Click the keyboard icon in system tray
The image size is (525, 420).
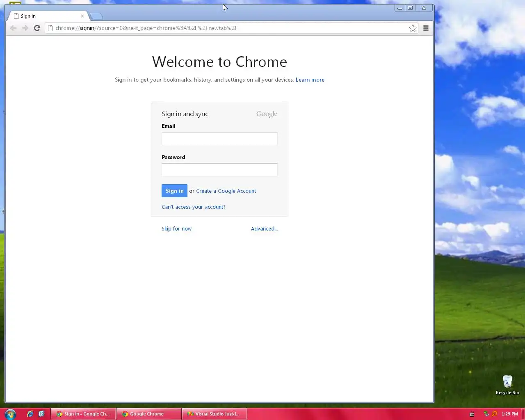(x=472, y=414)
